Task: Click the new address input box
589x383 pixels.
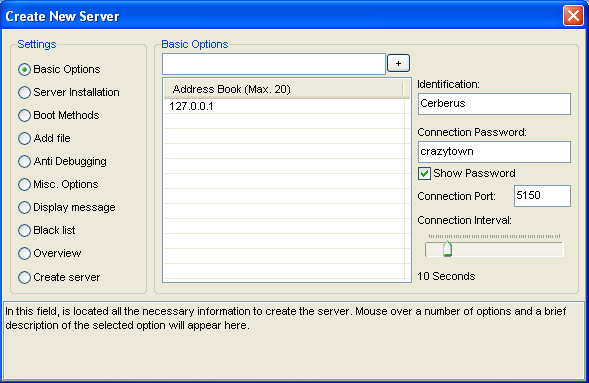Action: point(274,64)
